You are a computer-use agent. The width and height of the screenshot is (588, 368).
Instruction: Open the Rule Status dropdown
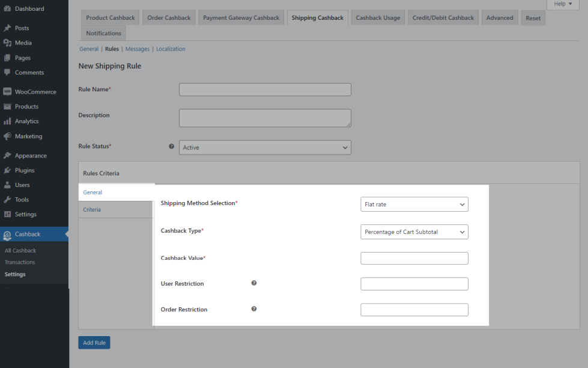265,147
